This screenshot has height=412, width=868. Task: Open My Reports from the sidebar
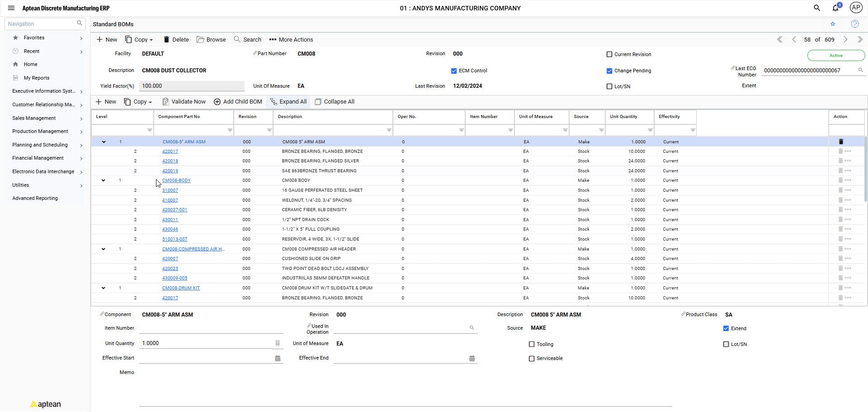36,77
